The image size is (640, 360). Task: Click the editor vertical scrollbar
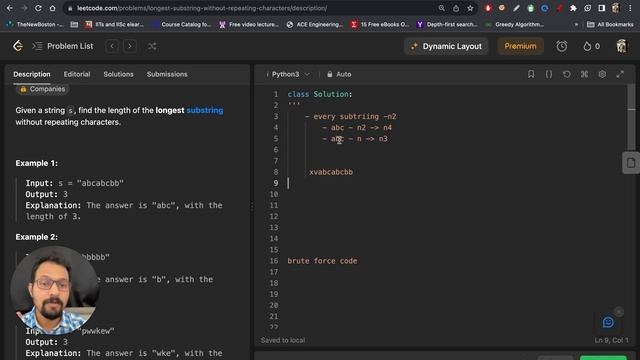[631, 118]
